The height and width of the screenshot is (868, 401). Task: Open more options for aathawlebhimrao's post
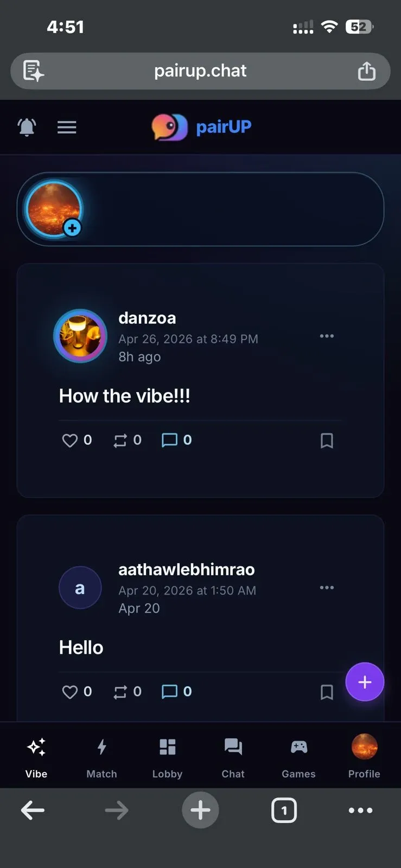(327, 588)
